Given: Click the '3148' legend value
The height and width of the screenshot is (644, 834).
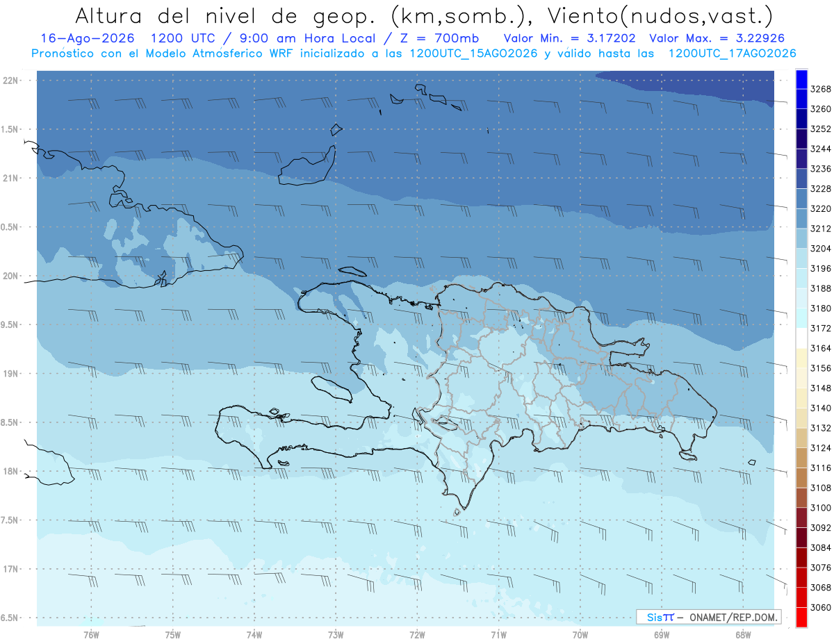Looking at the screenshot, I should point(821,388).
